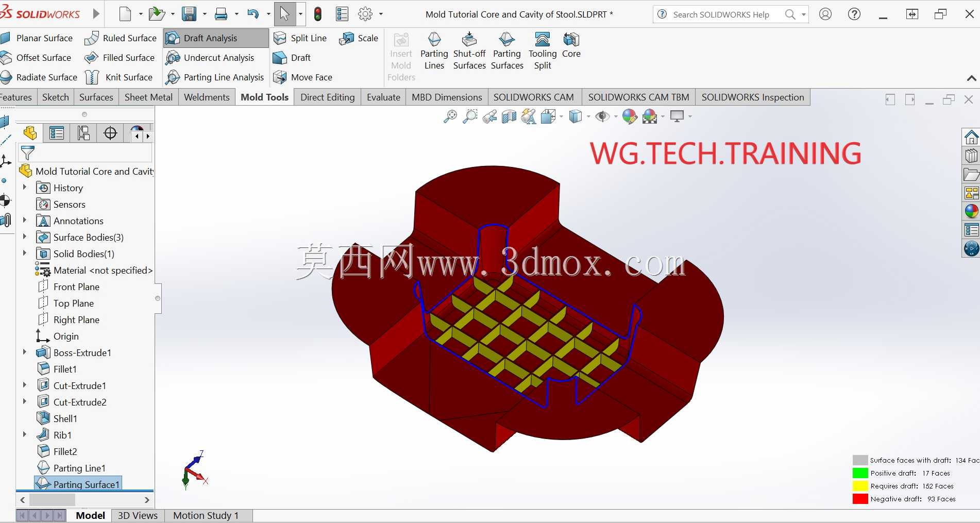Expand the History folder
Viewport: 980px width, 523px height.
click(x=24, y=188)
